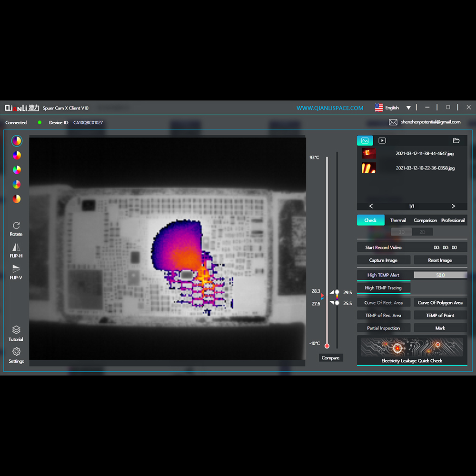Viewport: 476px width, 476px height.
Task: Go to next gallery page arrow
Action: point(453,206)
